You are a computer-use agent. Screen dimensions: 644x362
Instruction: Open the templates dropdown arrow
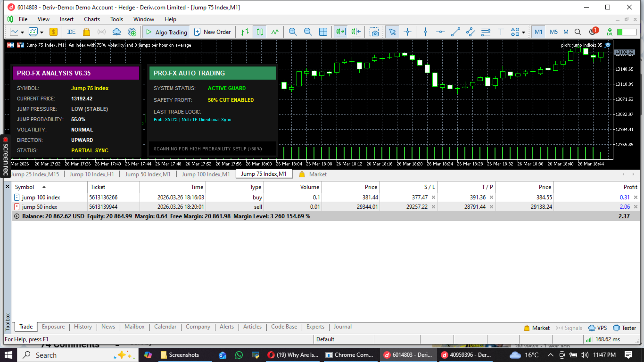[x=41, y=32]
